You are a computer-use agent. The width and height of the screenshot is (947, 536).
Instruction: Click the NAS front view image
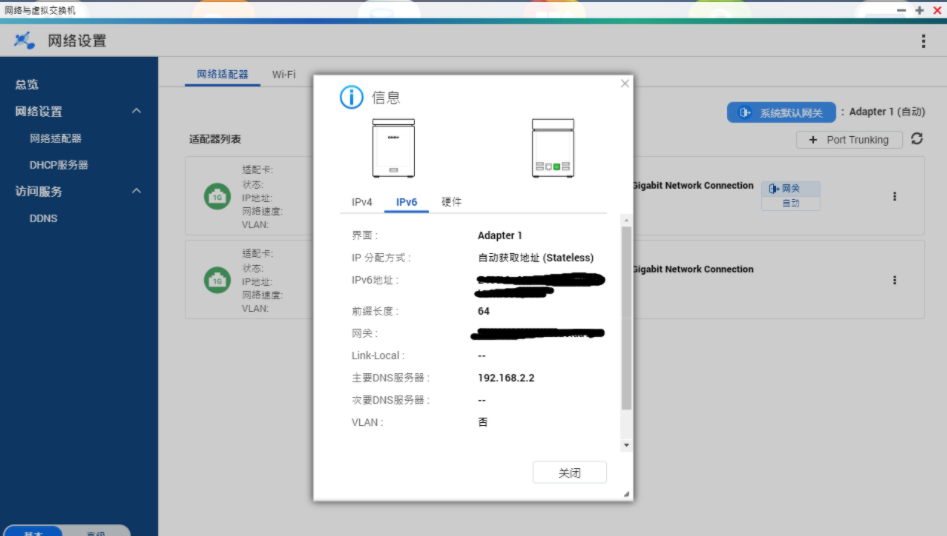tap(393, 148)
